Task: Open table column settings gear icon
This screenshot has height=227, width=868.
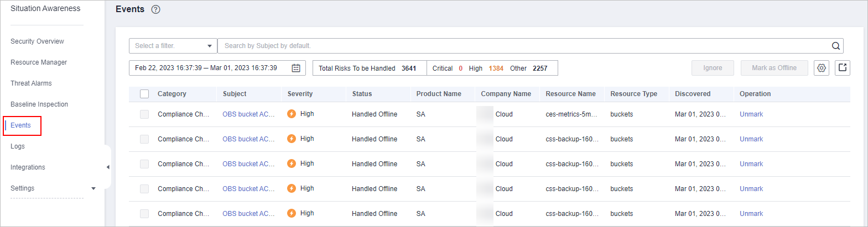Action: (x=822, y=68)
